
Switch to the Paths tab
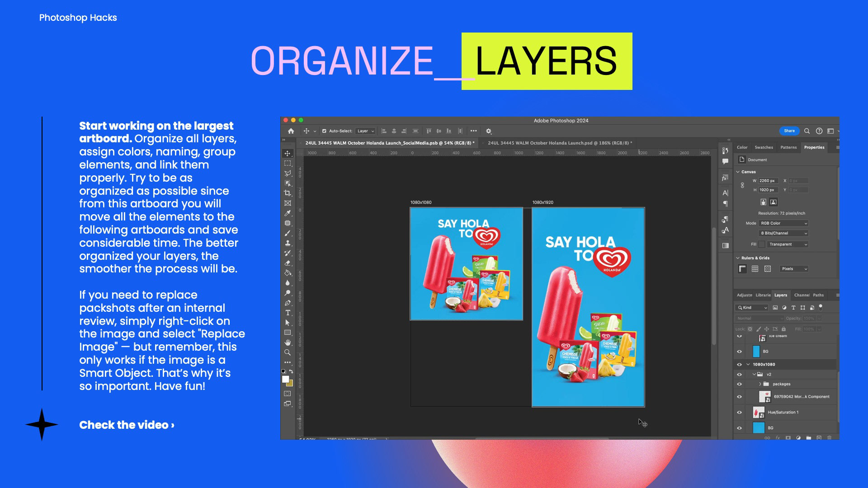click(x=818, y=295)
